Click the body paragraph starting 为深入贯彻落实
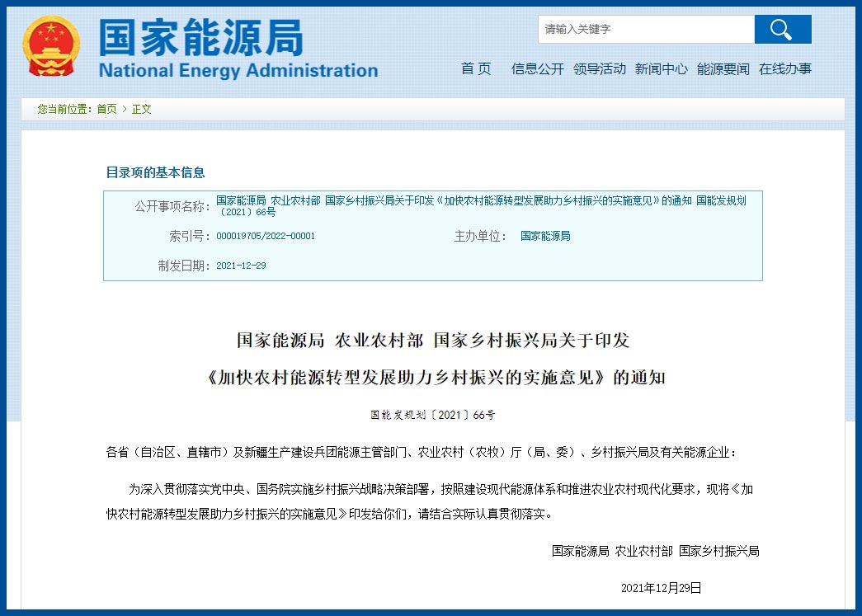Screen dimensions: 862x616 [x=430, y=501]
